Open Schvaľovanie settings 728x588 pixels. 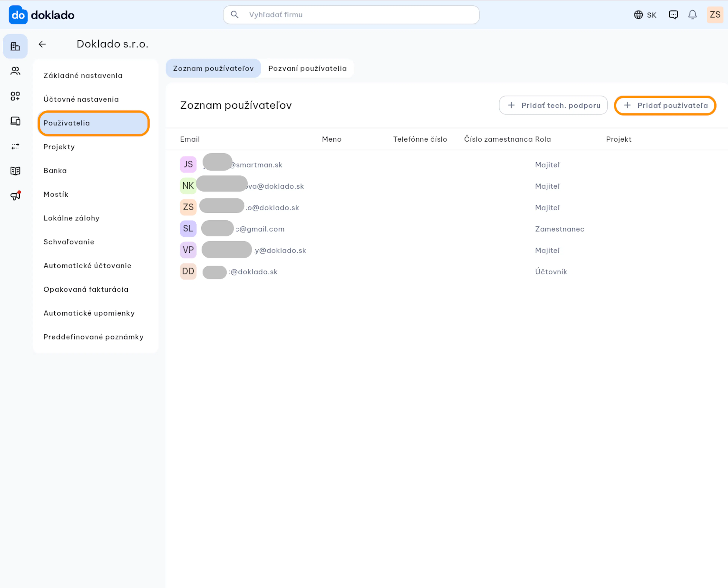pos(69,242)
